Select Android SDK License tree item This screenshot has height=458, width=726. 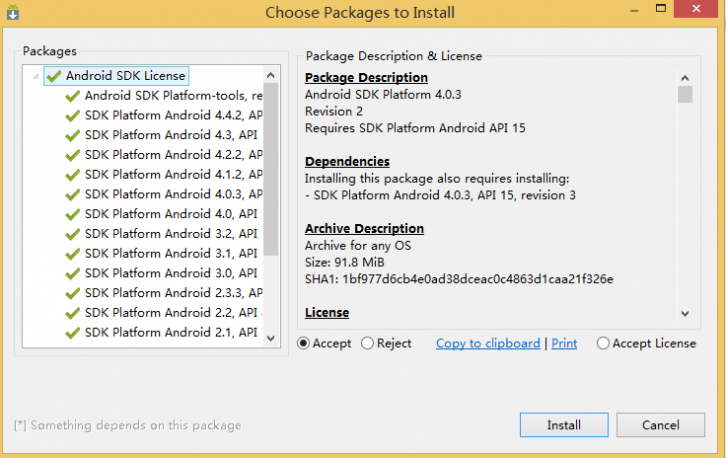click(x=116, y=76)
